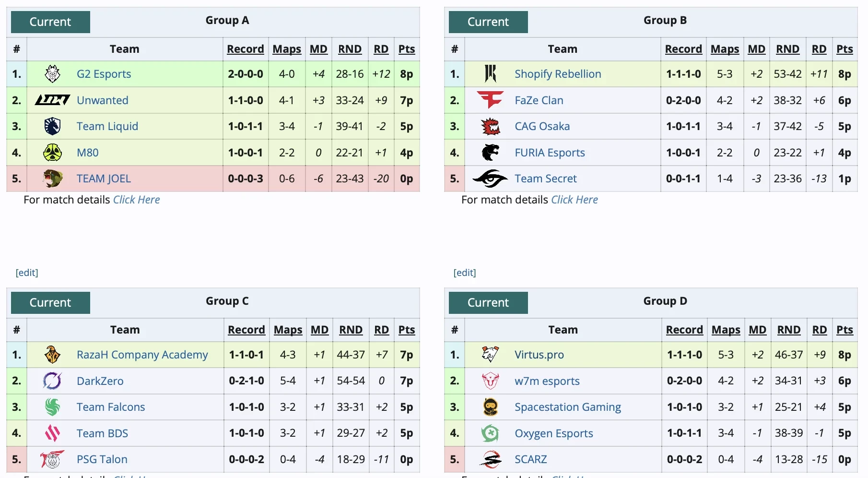Expand the Current selector in Group D
This screenshot has height=478, width=868.
tap(488, 303)
